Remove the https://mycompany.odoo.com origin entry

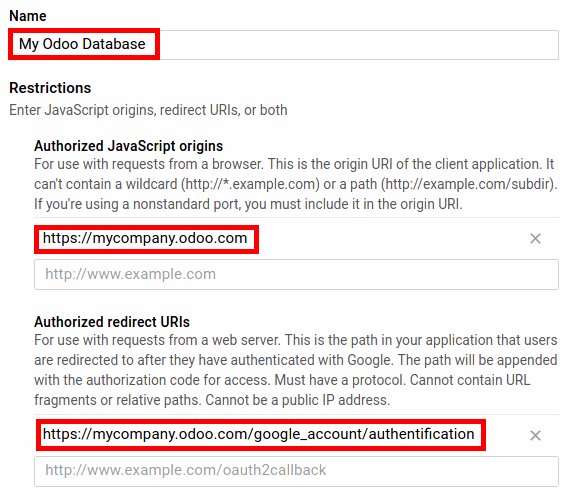(535, 239)
